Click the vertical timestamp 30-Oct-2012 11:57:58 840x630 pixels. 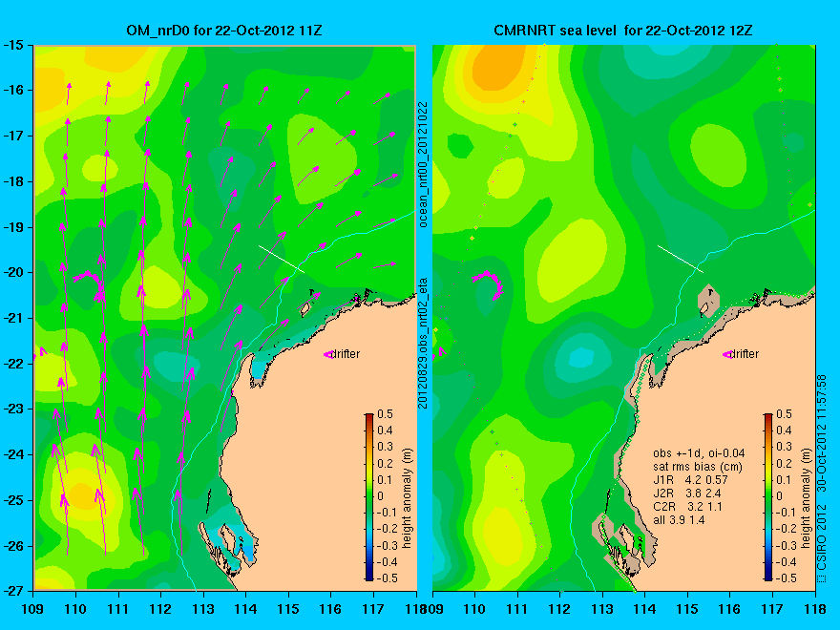[x=822, y=432]
